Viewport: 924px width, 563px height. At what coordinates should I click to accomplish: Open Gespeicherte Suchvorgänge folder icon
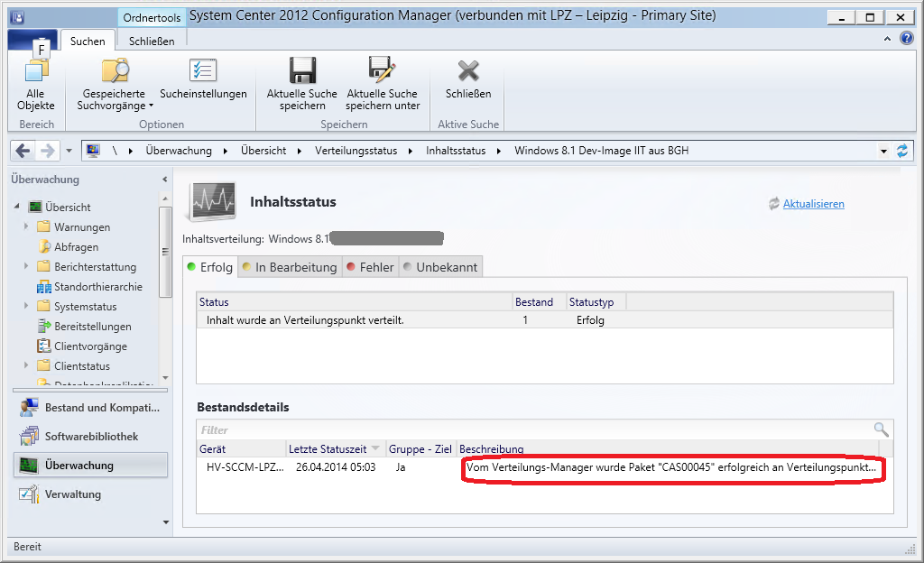115,70
